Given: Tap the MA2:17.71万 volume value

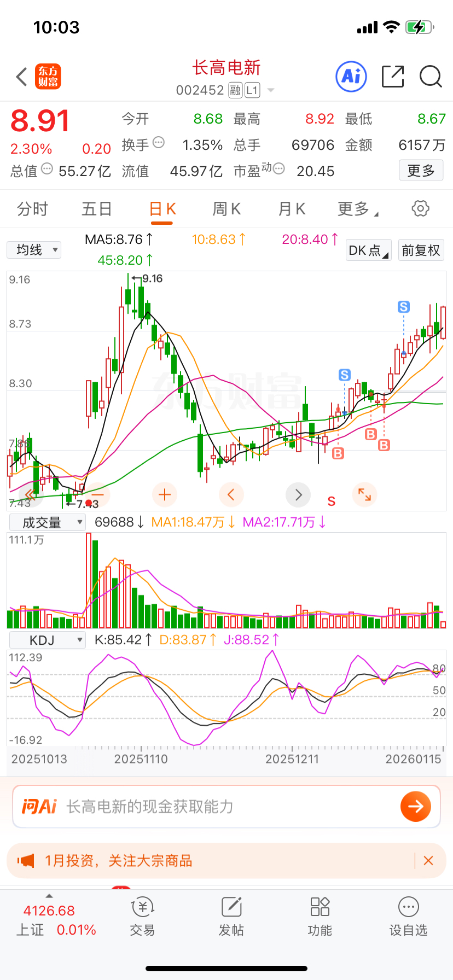Looking at the screenshot, I should [x=284, y=522].
